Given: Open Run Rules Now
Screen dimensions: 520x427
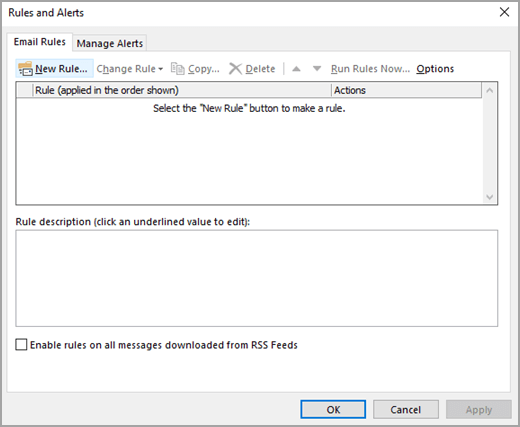Looking at the screenshot, I should pos(370,69).
